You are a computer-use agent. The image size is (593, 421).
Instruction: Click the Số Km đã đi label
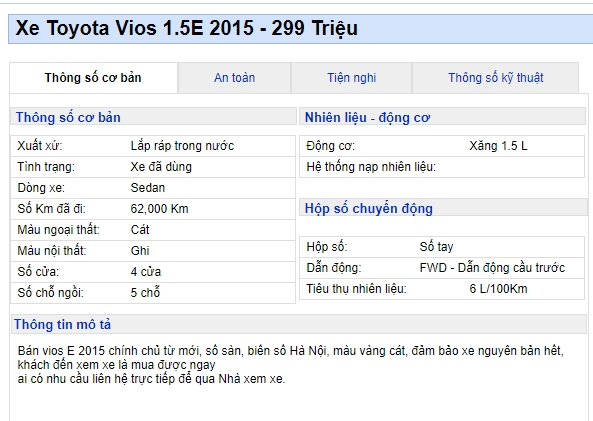(x=51, y=209)
